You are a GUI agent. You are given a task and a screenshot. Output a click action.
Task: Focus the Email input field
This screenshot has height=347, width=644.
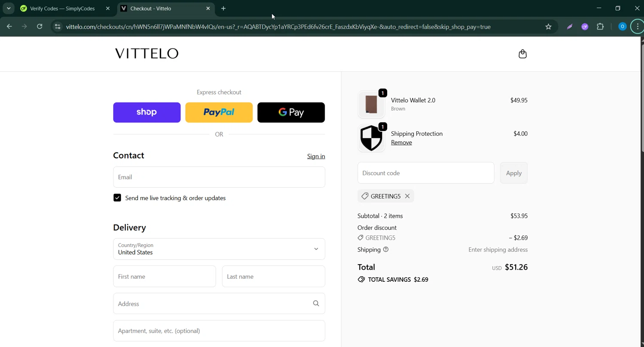point(219,177)
